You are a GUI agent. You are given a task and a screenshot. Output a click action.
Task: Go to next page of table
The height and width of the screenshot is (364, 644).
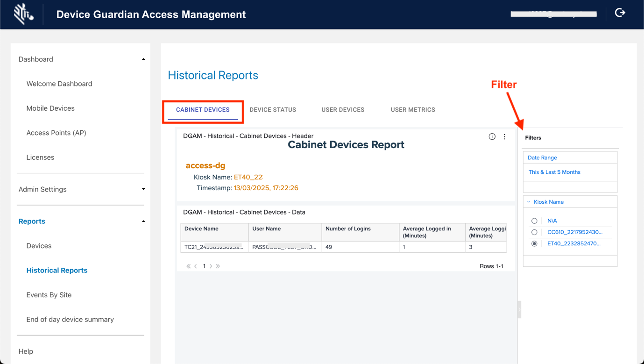point(211,266)
